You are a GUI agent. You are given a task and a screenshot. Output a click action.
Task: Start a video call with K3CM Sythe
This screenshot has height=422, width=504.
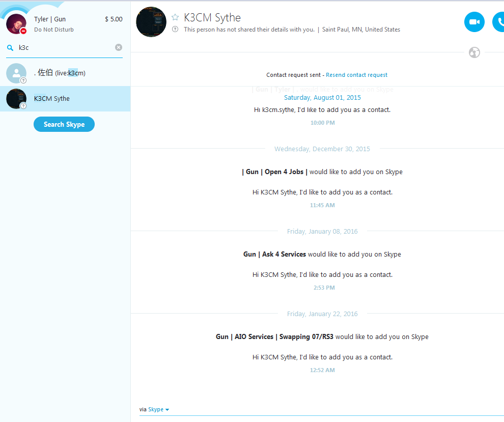coord(474,22)
